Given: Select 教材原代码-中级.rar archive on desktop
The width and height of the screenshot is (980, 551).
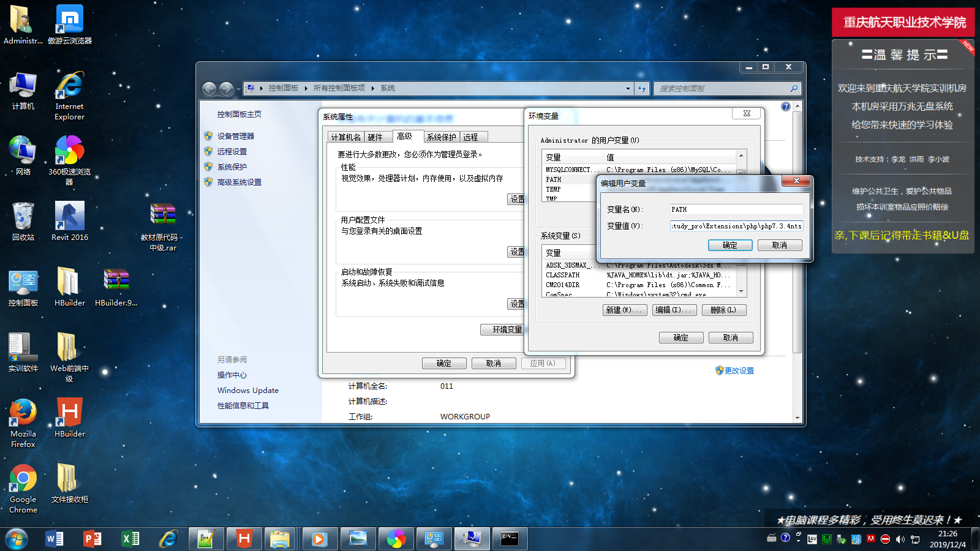Looking at the screenshot, I should tap(163, 227).
